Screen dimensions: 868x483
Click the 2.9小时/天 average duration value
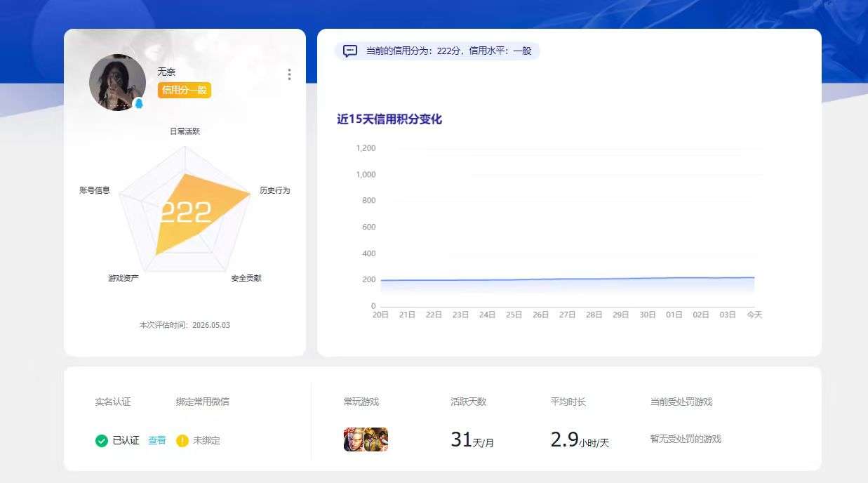pyautogui.click(x=580, y=440)
